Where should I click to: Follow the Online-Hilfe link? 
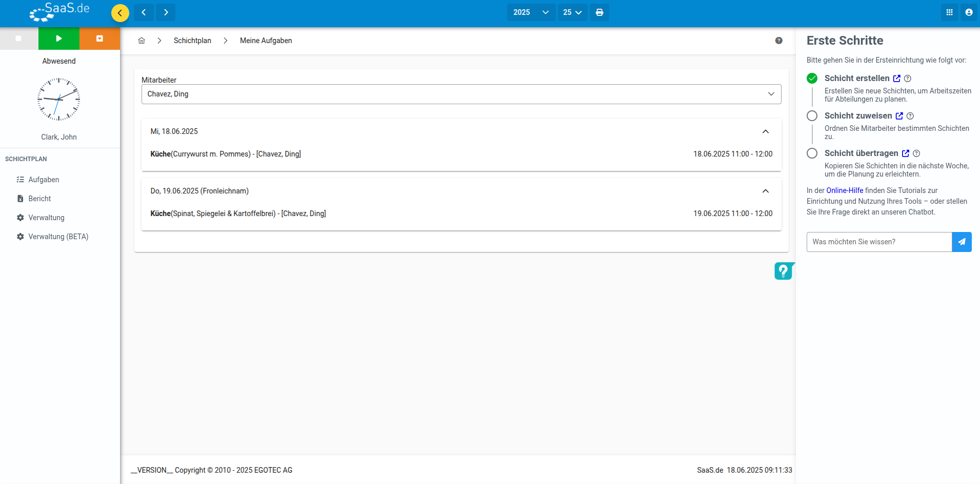click(845, 190)
